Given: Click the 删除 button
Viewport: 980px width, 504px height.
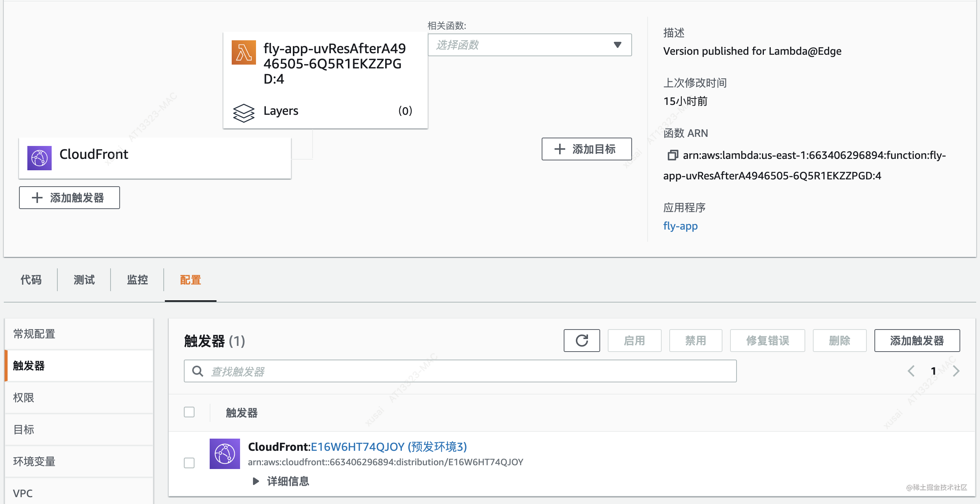Looking at the screenshot, I should coord(839,340).
